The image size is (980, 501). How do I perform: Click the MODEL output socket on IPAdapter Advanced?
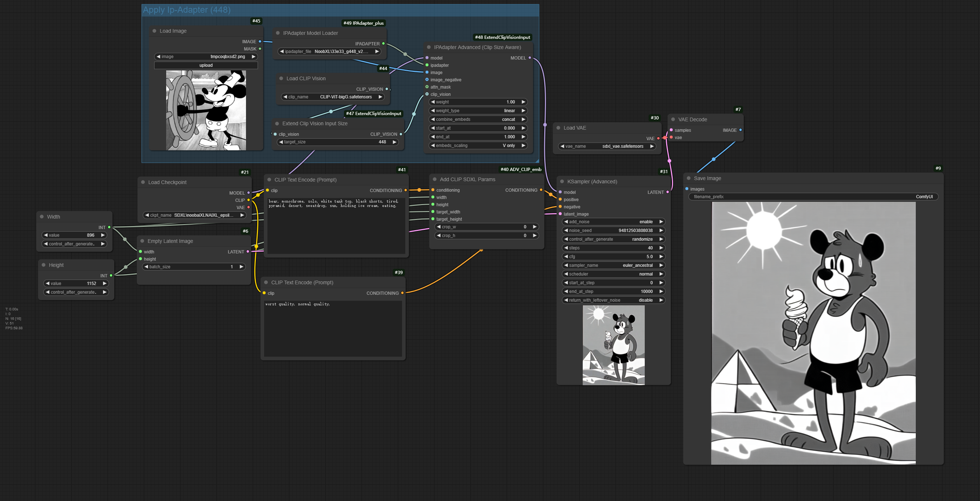[530, 58]
